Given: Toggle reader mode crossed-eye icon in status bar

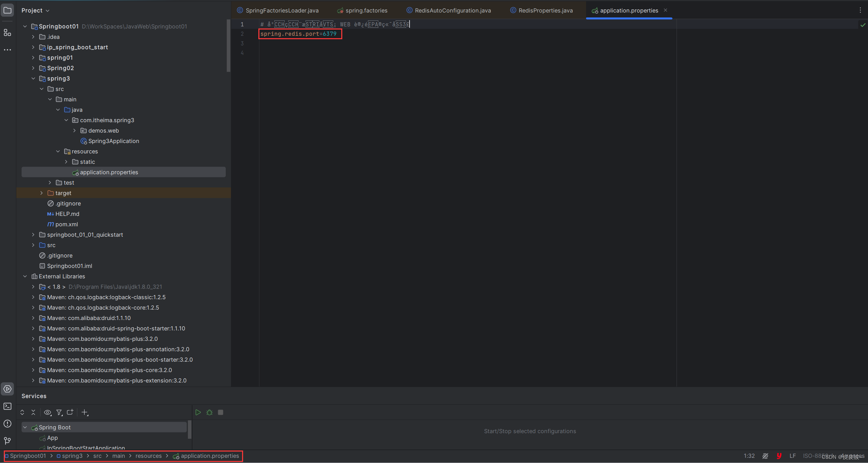Looking at the screenshot, I should click(765, 456).
